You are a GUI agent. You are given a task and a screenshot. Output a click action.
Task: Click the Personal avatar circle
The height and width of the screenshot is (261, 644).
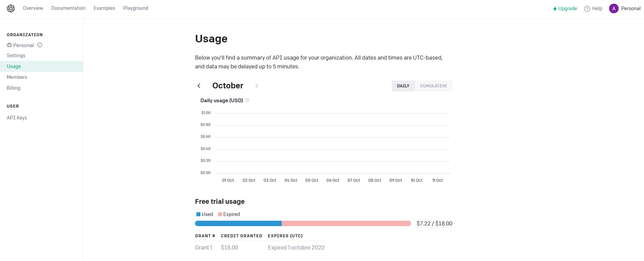coord(614,8)
